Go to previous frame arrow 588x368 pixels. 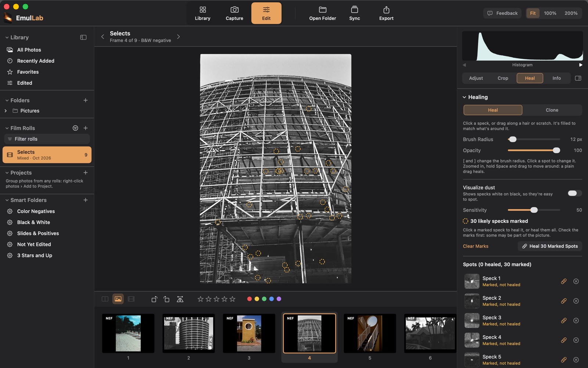click(103, 37)
